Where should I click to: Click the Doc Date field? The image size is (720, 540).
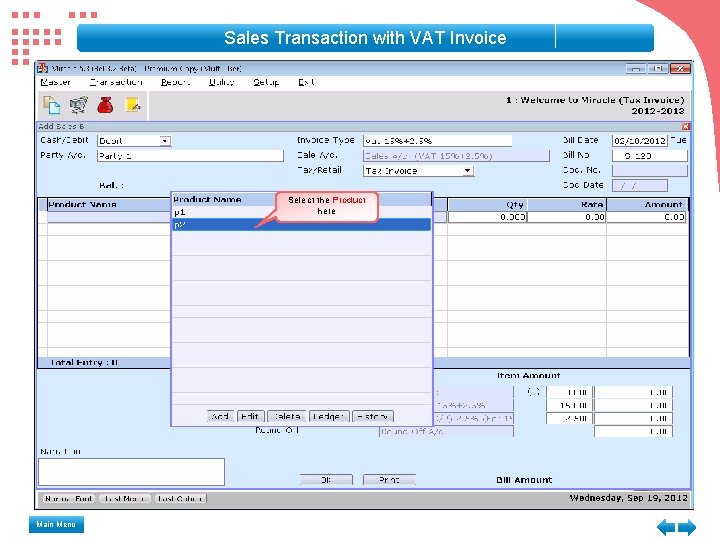[639, 186]
